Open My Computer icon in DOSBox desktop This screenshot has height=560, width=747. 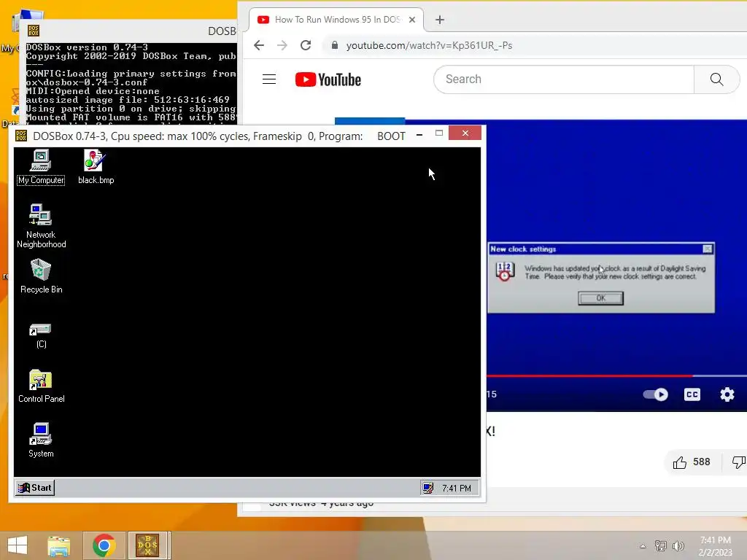pos(41,166)
